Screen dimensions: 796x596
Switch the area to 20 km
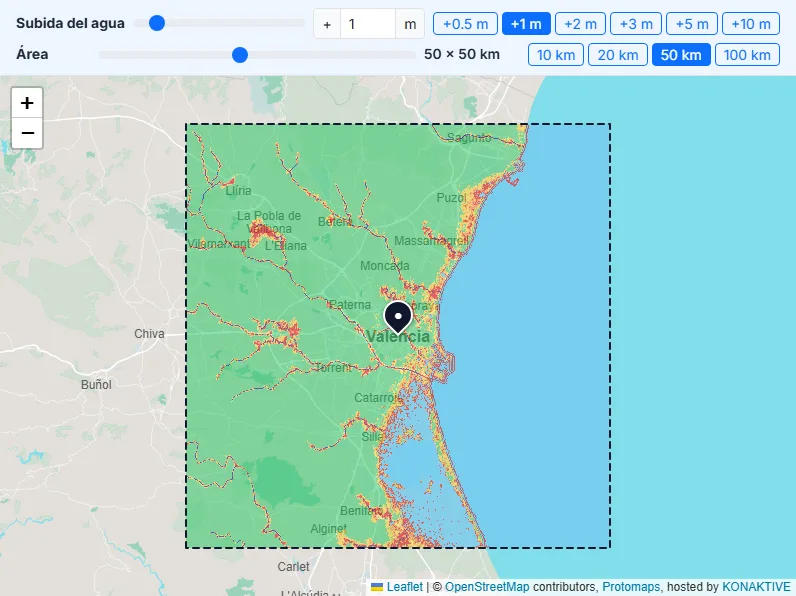(618, 55)
